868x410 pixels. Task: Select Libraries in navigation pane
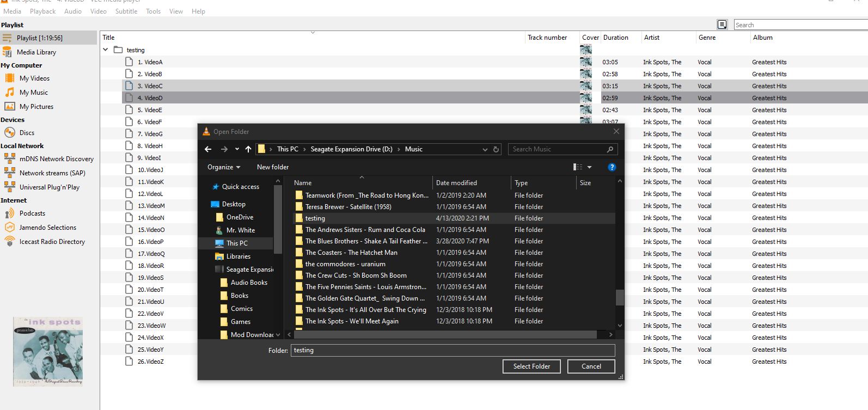pos(239,256)
